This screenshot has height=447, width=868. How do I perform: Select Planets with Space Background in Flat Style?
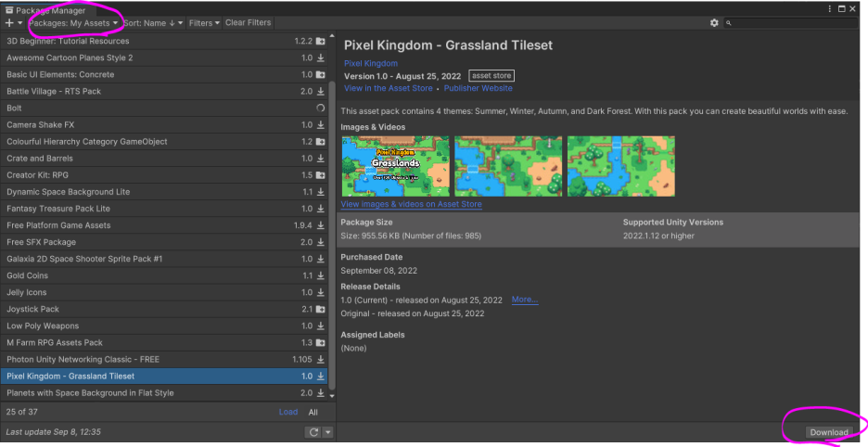click(x=164, y=392)
